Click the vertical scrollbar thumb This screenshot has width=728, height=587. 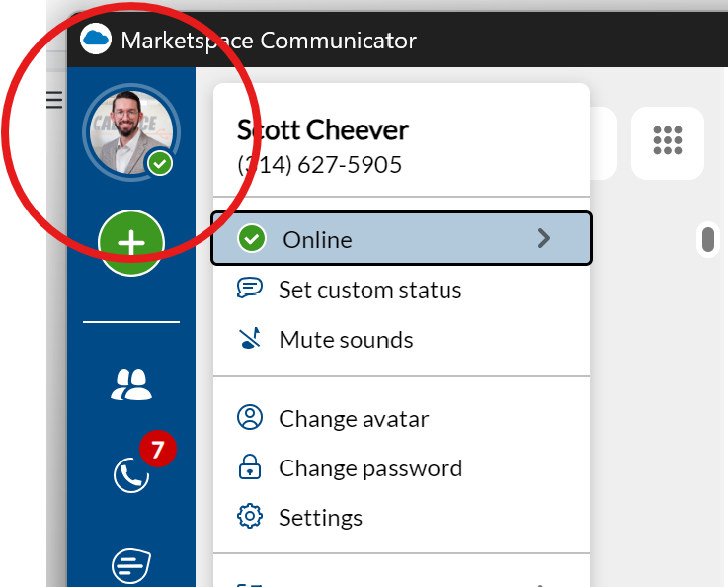[x=708, y=239]
